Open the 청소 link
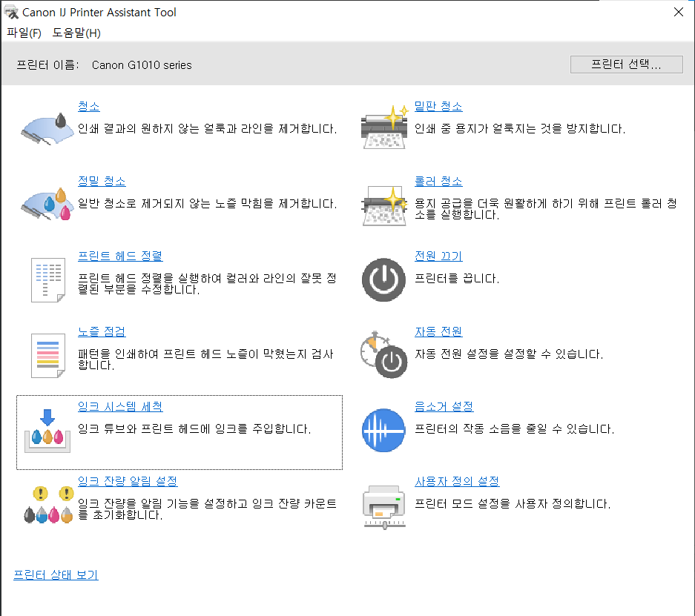Viewport: 695px width, 616px height. (89, 106)
